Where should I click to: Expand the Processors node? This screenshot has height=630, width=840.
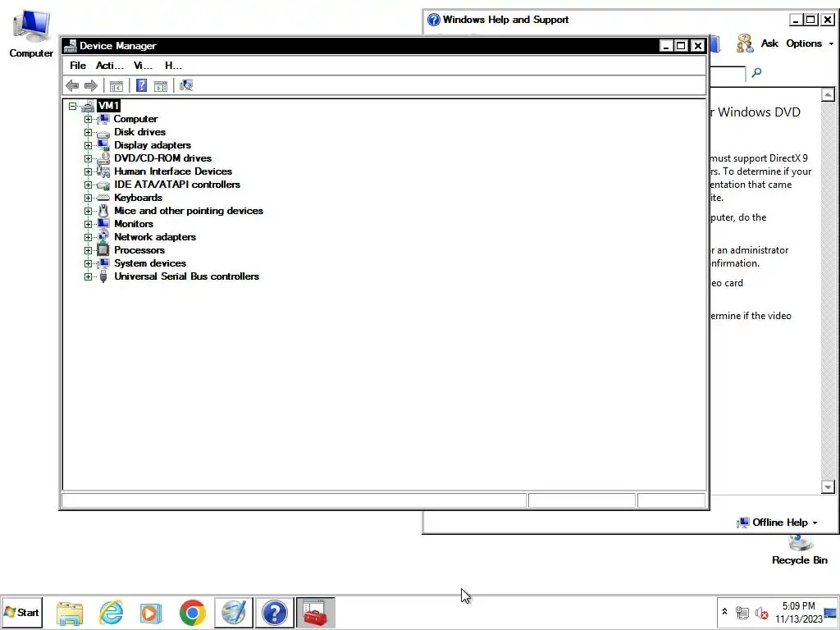click(88, 250)
